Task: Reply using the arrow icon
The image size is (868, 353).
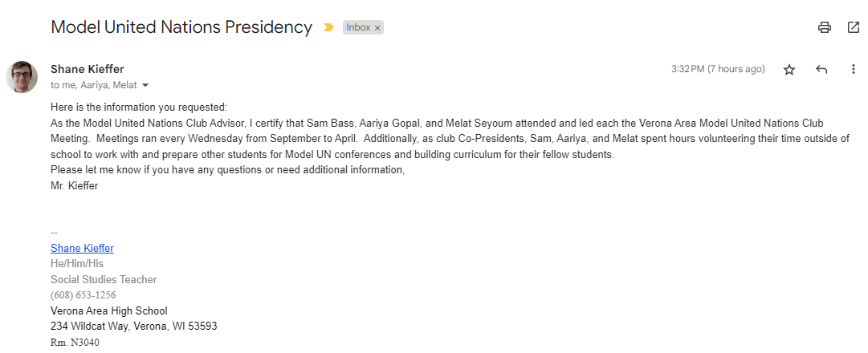Action: pos(821,70)
